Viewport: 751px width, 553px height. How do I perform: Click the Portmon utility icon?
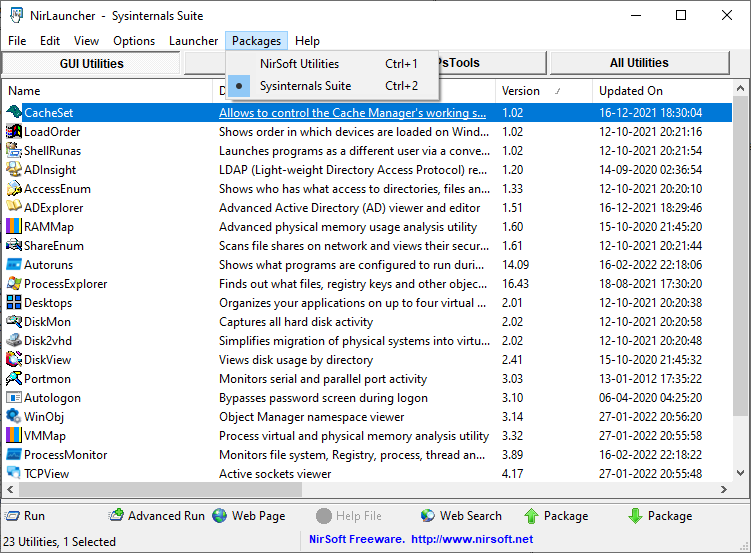[x=14, y=379]
